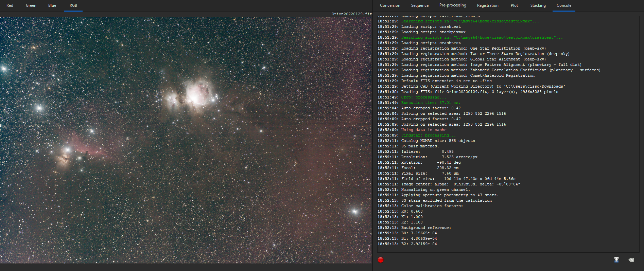The width and height of the screenshot is (644, 271).
Task: Select the 'Crop: processing...' log line
Action: [412, 97]
